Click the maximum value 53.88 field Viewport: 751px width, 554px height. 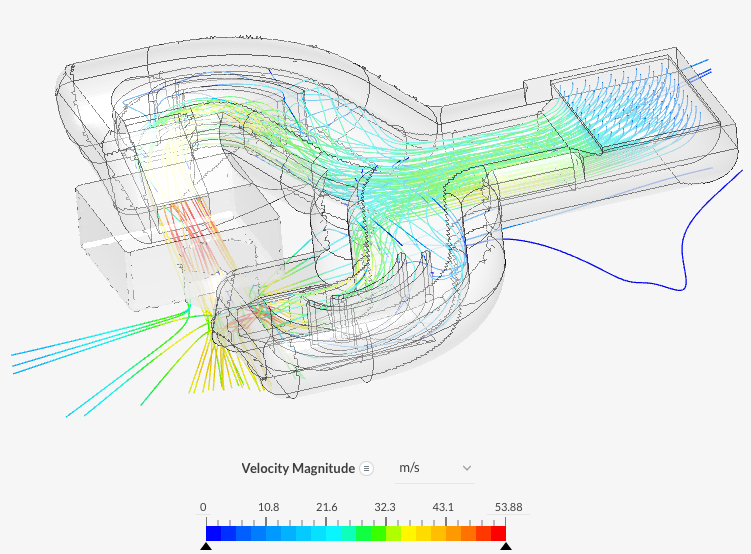pyautogui.click(x=508, y=507)
